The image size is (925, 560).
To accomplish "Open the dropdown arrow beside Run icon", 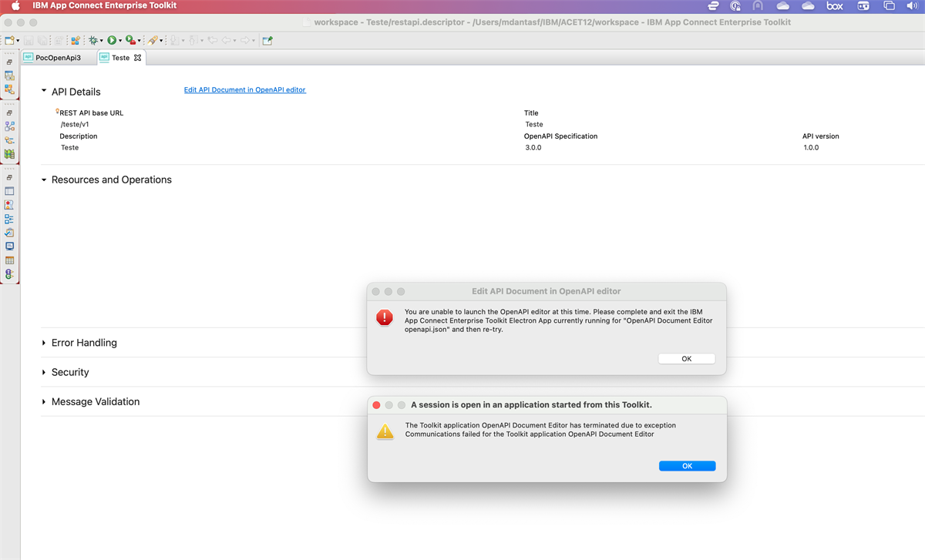I will click(120, 41).
